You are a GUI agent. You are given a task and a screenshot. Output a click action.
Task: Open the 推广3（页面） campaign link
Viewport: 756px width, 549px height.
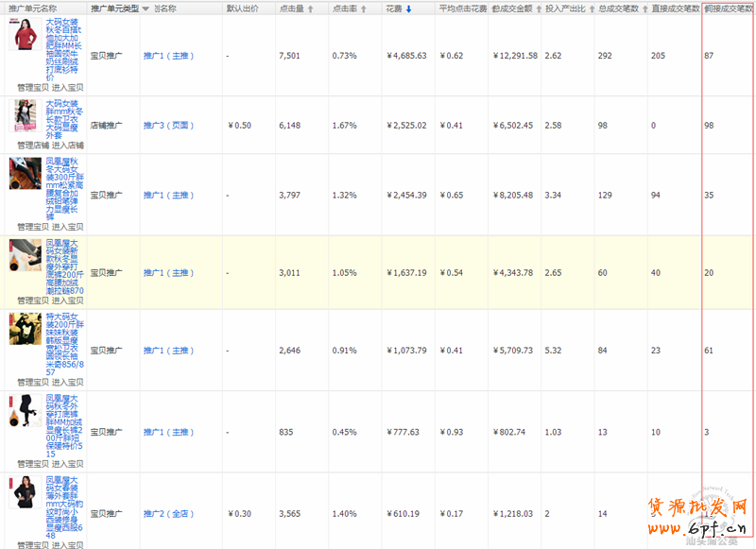pos(167,125)
